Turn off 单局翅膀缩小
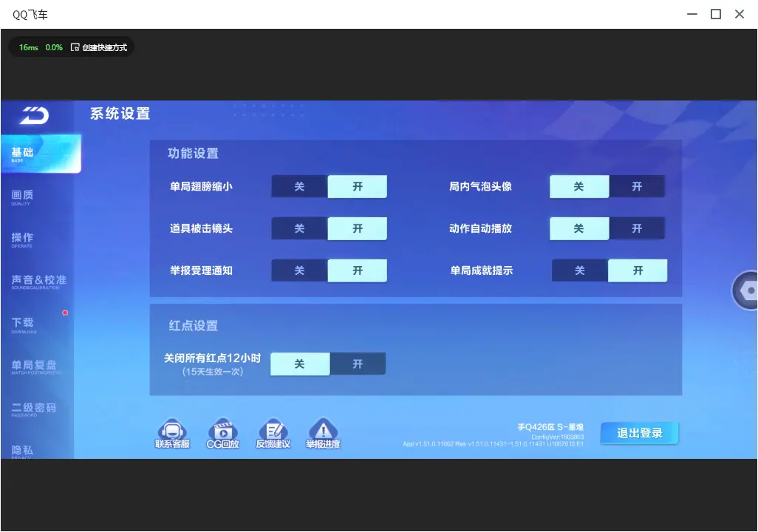This screenshot has width=758, height=532. tap(299, 187)
